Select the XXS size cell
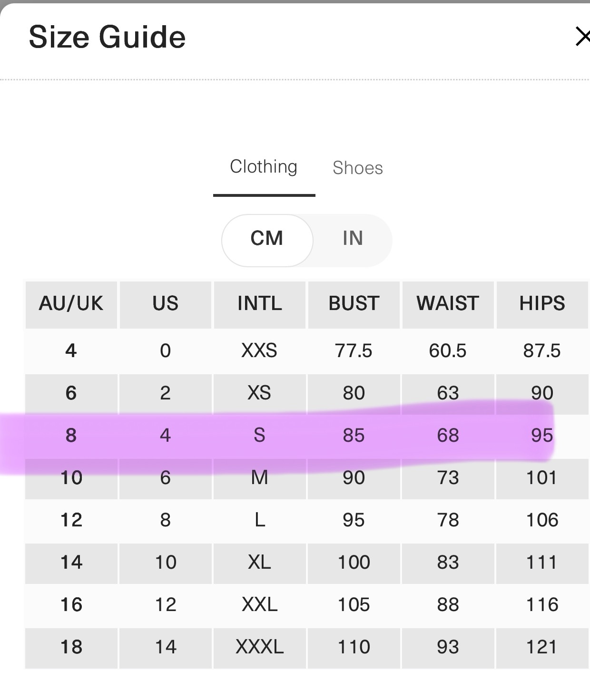The height and width of the screenshot is (700, 590). click(x=259, y=351)
